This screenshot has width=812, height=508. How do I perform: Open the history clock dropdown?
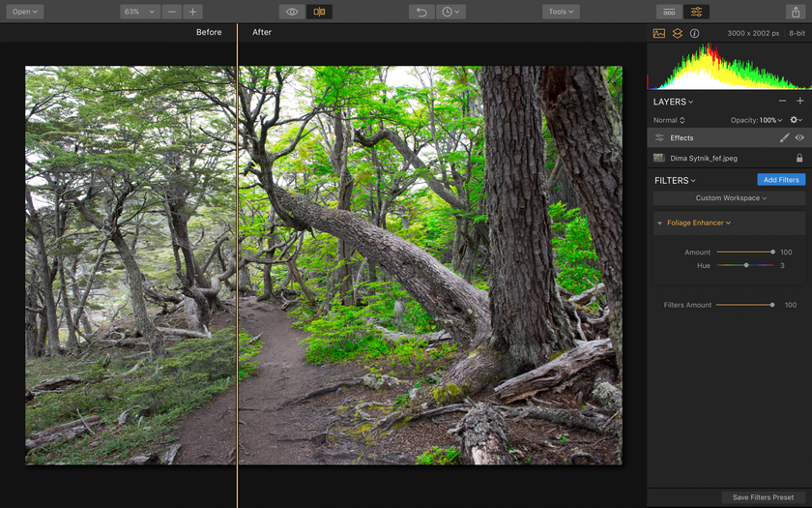pyautogui.click(x=450, y=12)
